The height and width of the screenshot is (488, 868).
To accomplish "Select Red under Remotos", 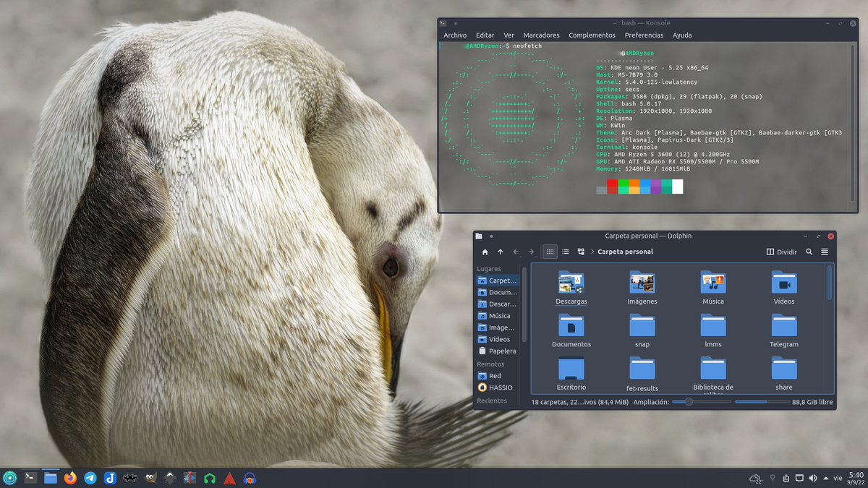I will tap(498, 376).
